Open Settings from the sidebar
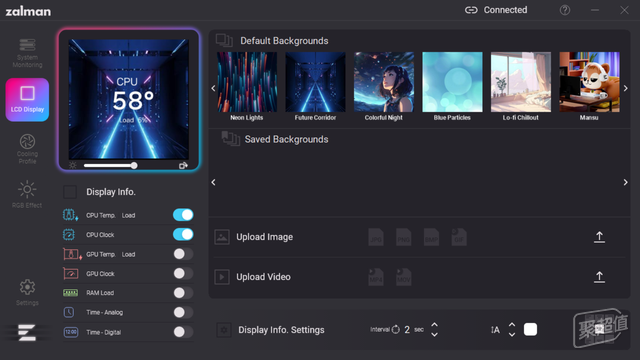Image resolution: width=640 pixels, height=360 pixels. (x=27, y=292)
